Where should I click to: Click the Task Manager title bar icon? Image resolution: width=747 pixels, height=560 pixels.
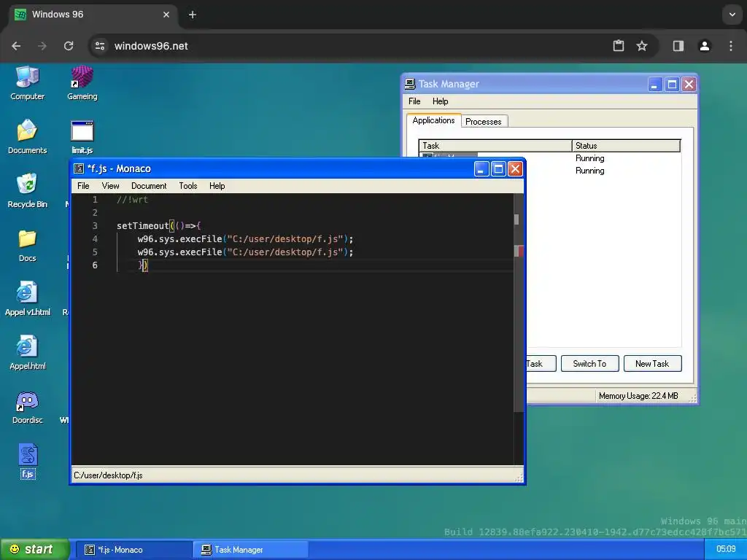[410, 84]
